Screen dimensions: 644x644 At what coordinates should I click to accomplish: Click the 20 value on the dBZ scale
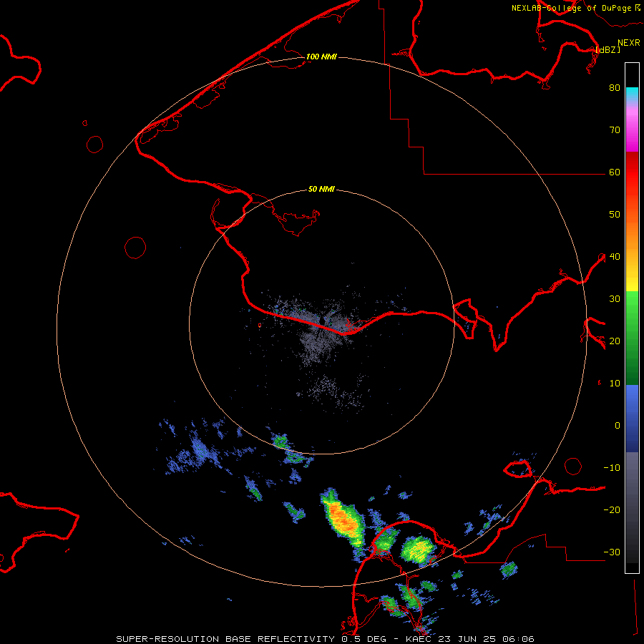(x=615, y=341)
